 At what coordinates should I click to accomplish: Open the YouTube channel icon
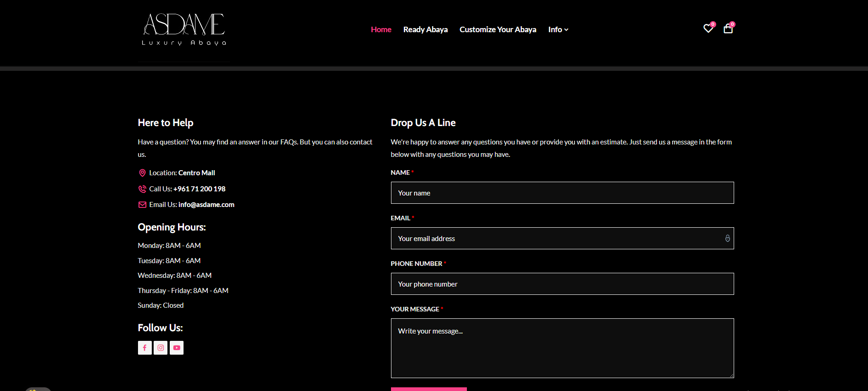click(177, 348)
